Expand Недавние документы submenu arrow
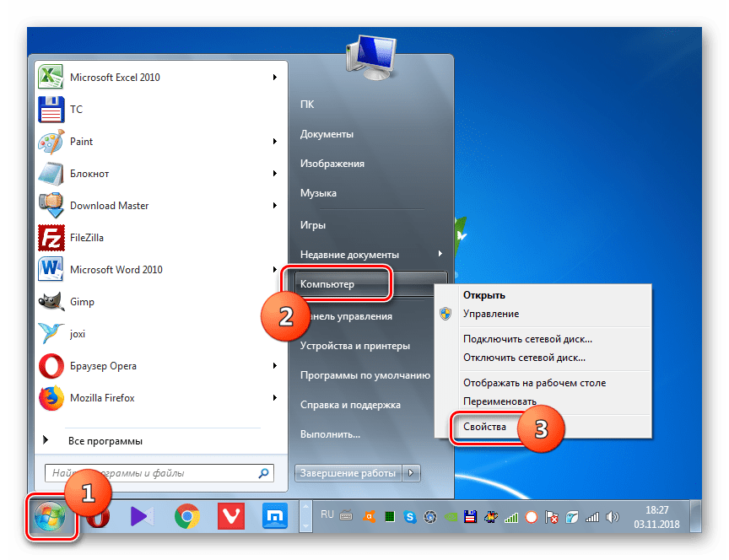The width and height of the screenshot is (729, 560). 440,254
